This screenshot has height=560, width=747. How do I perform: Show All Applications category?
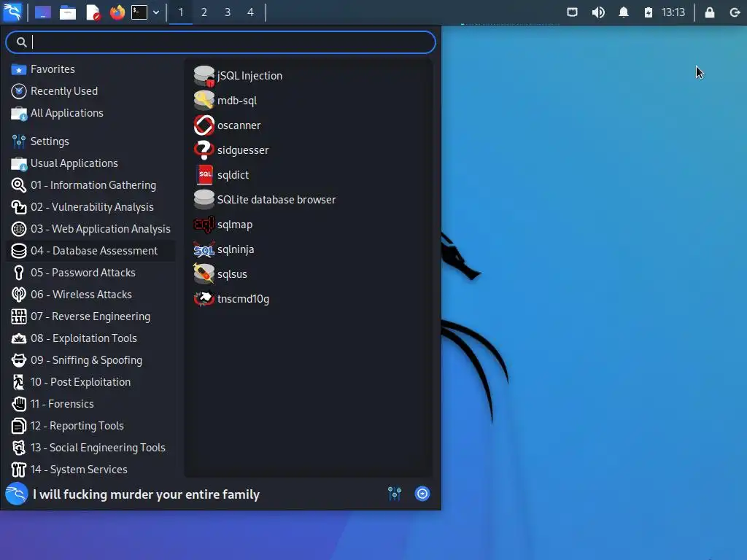point(91,113)
